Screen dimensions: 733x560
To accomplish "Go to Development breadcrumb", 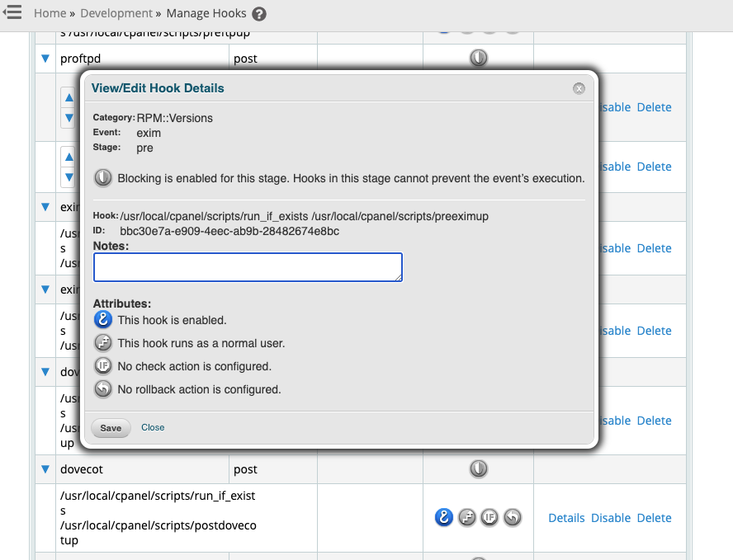I will coord(116,13).
